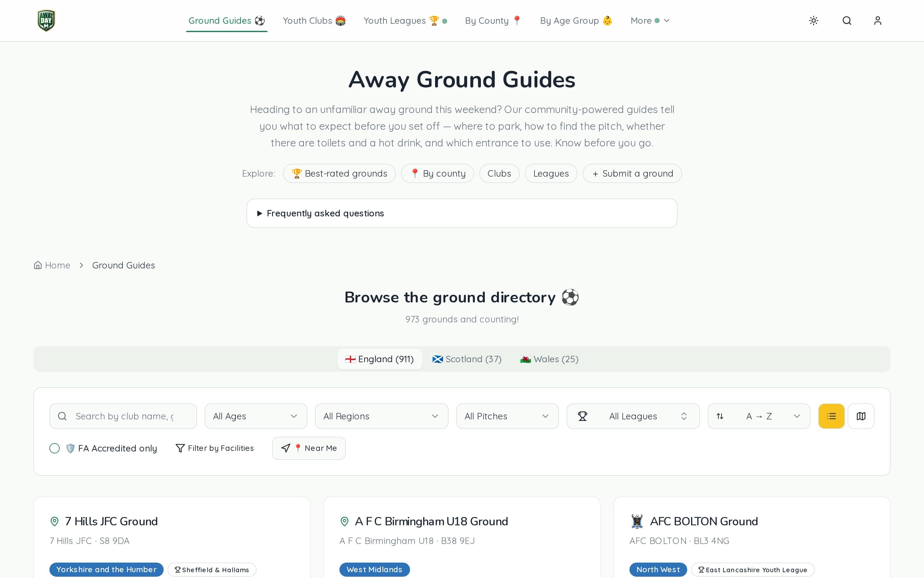Select the Scotland (37) tab
This screenshot has width=924, height=578.
coord(467,359)
